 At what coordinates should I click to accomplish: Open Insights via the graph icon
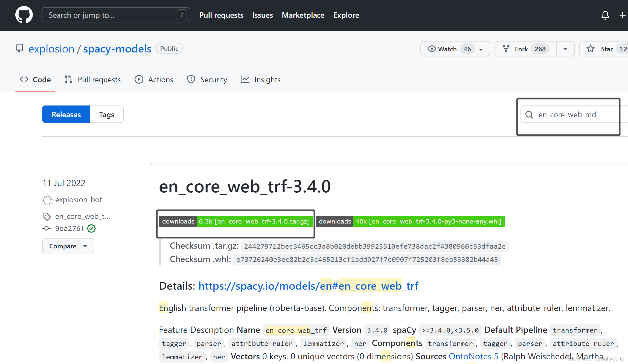tap(245, 79)
